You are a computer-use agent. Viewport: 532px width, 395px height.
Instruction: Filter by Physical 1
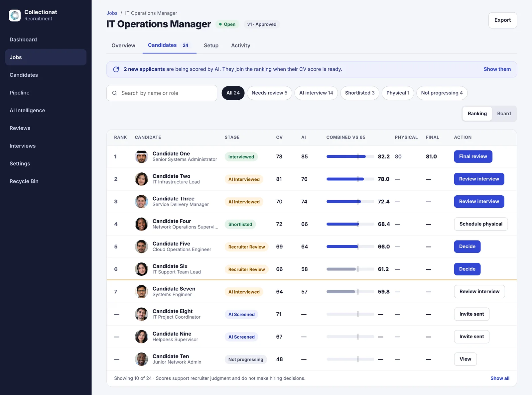(398, 93)
